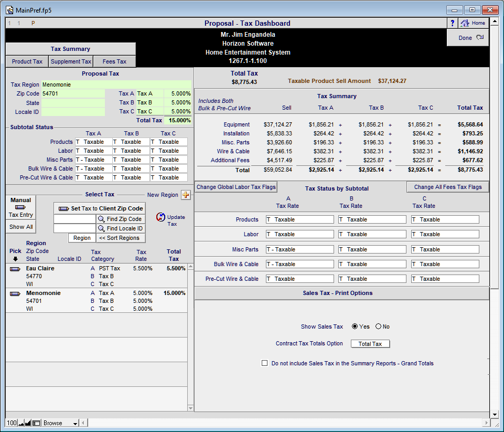Click the Show All button
Viewport: 504px width, 432px height.
[x=21, y=227]
